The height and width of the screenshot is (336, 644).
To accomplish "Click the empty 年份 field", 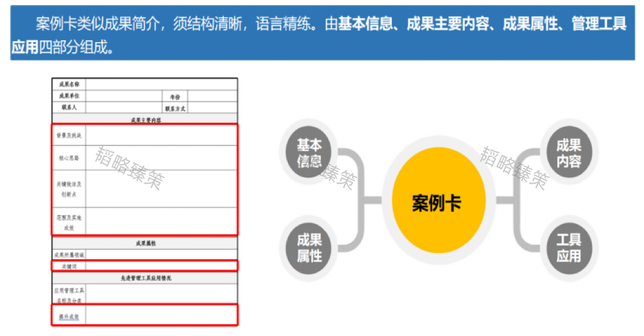I will click(x=212, y=96).
